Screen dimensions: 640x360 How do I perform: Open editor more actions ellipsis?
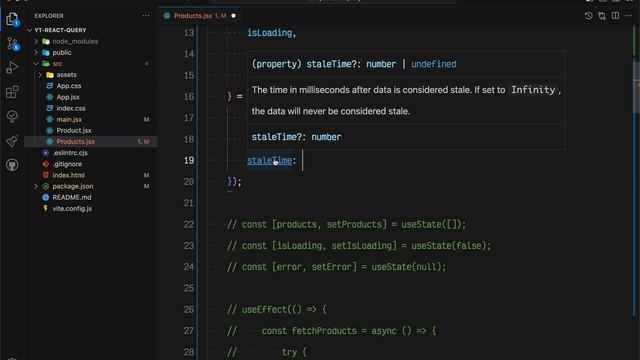629,16
